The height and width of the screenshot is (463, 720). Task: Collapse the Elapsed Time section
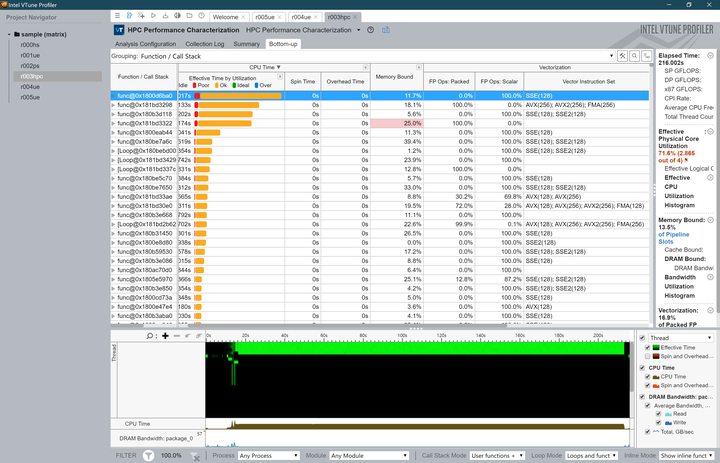point(710,56)
